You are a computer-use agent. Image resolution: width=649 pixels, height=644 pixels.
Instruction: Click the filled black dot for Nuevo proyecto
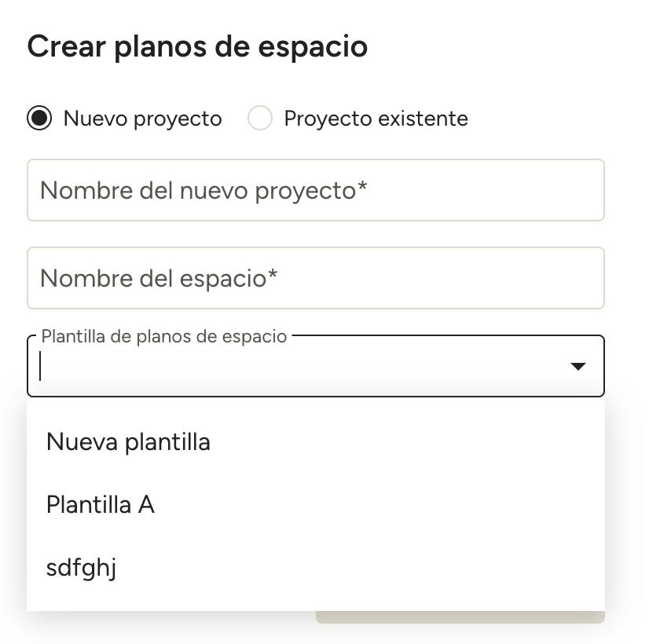pos(39,119)
